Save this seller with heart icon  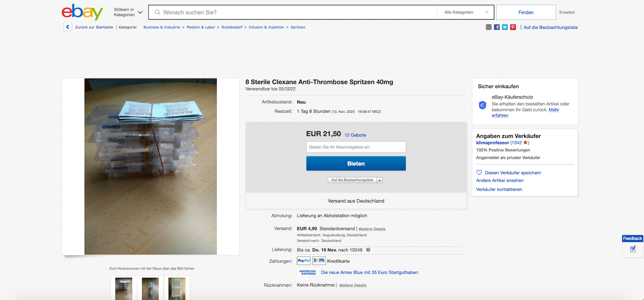(x=479, y=173)
